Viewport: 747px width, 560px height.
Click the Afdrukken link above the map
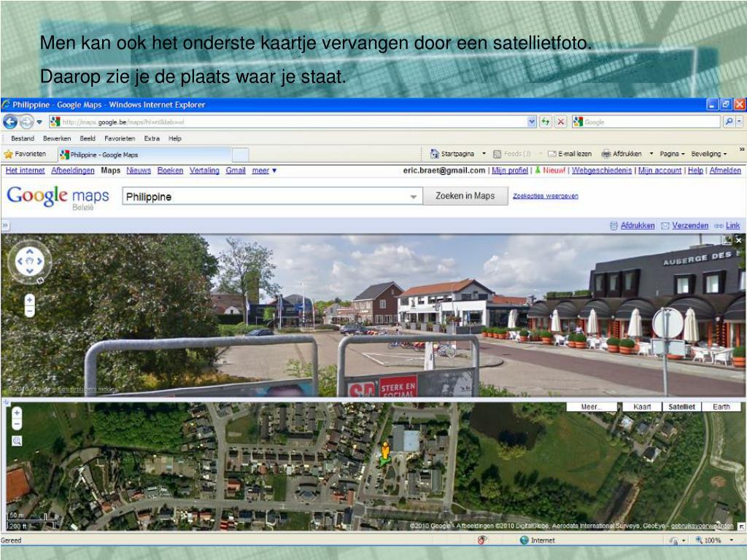pyautogui.click(x=637, y=226)
